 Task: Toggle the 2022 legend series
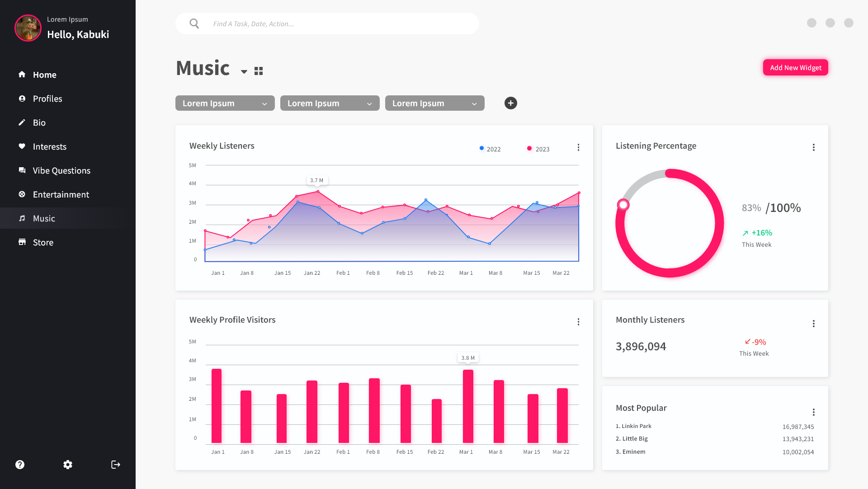(490, 149)
